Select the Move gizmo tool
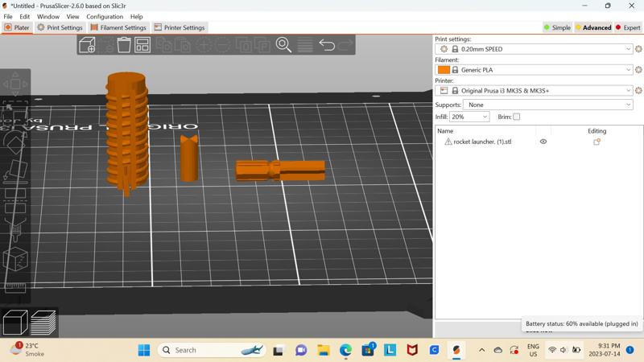Image resolution: width=644 pixels, height=362 pixels. point(15,84)
